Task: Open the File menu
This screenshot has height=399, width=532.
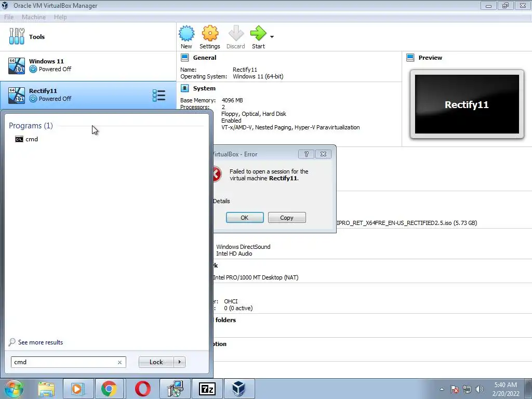Action: [x=9, y=17]
